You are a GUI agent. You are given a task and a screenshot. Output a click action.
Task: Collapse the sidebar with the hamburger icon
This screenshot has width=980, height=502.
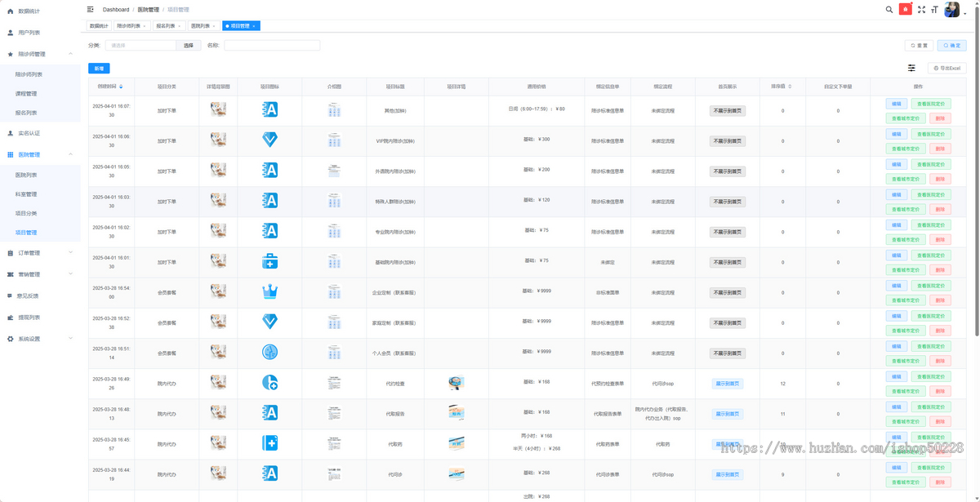tap(91, 10)
